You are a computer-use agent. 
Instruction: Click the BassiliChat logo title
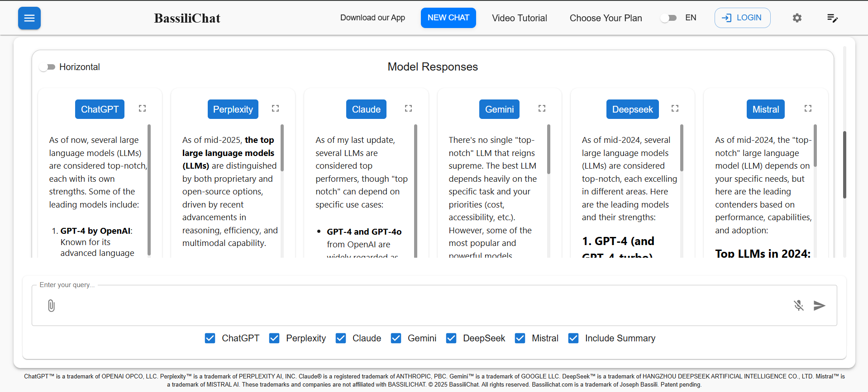(187, 18)
